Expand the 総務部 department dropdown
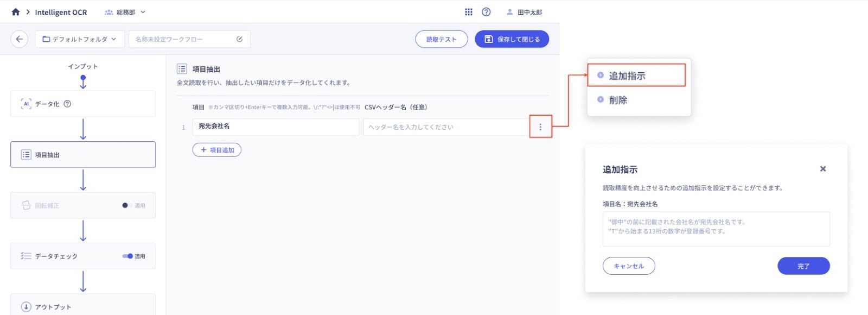The image size is (868, 315). point(125,12)
